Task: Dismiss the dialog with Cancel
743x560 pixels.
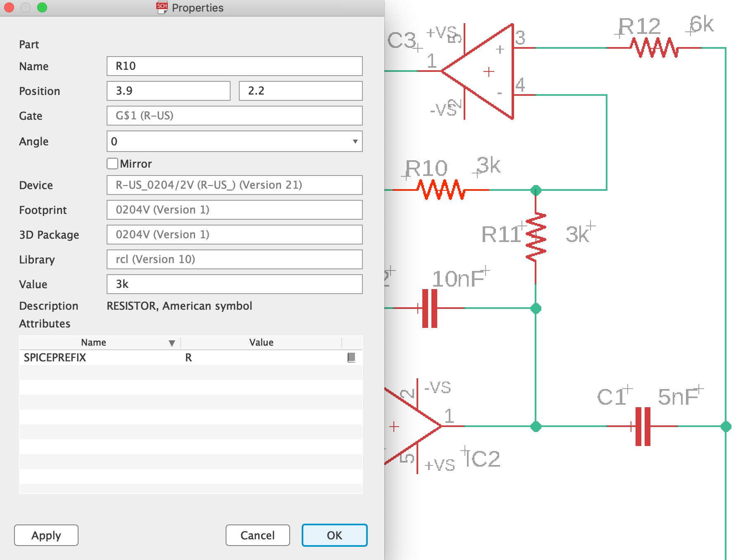Action: [257, 535]
